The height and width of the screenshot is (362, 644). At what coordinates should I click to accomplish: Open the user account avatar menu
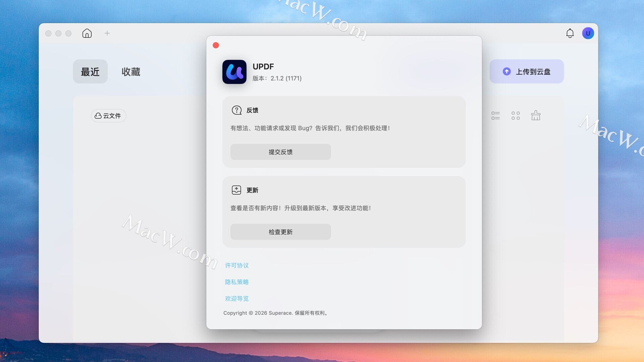tap(588, 33)
